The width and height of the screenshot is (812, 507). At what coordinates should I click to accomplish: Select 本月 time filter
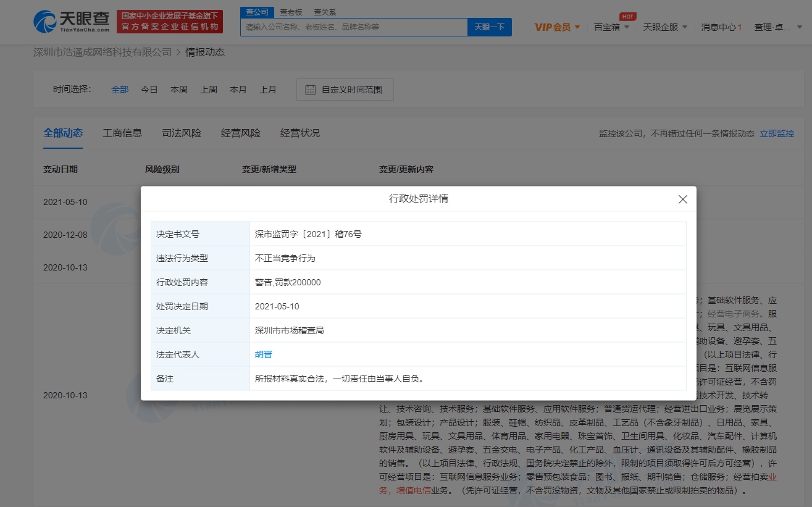(238, 90)
